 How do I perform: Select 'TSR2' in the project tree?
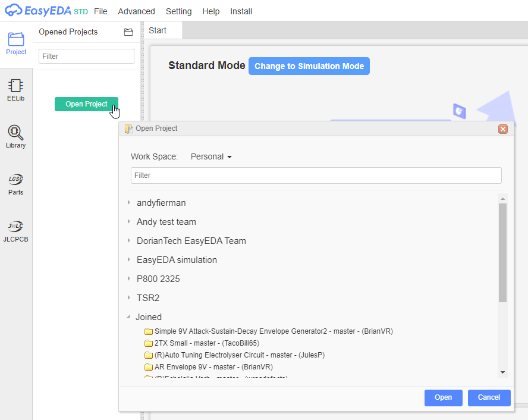pyautogui.click(x=148, y=297)
